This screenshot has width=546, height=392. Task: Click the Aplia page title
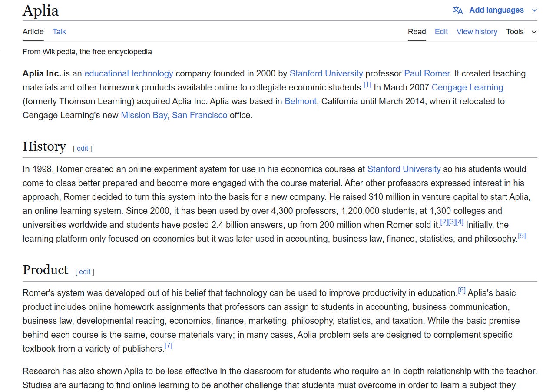40,10
